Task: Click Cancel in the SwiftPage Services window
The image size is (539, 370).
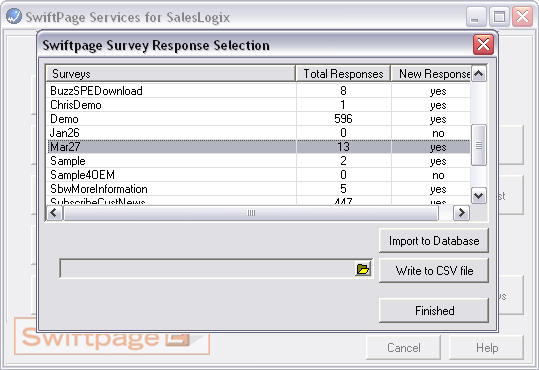Action: click(404, 348)
